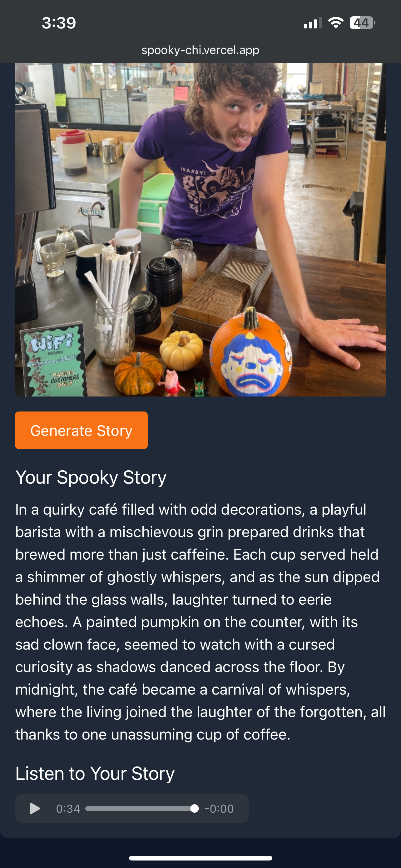Click the Generate Story button

(x=81, y=430)
